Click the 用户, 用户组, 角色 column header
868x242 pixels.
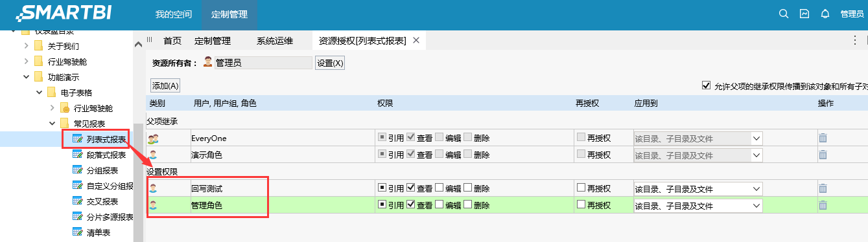(225, 104)
